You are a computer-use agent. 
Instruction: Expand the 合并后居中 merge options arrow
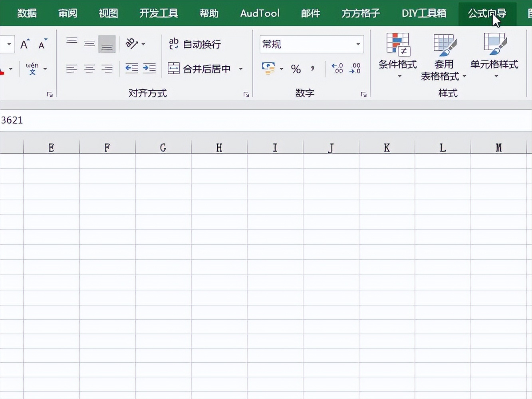pos(241,69)
